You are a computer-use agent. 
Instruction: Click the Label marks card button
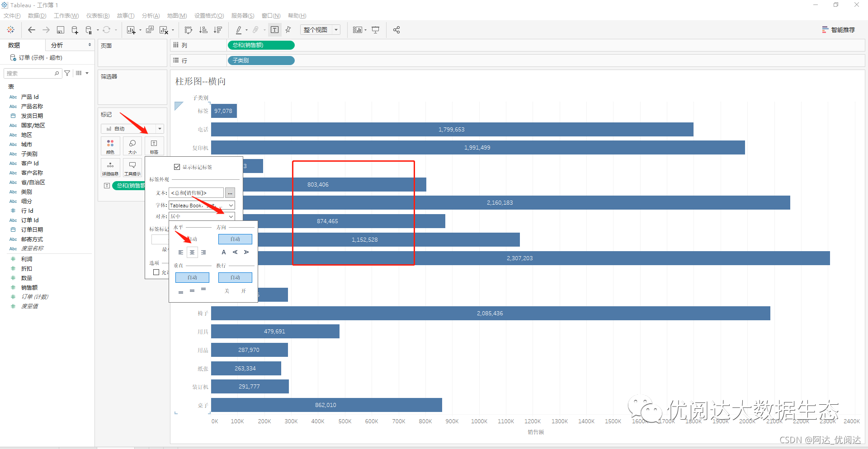[154, 146]
